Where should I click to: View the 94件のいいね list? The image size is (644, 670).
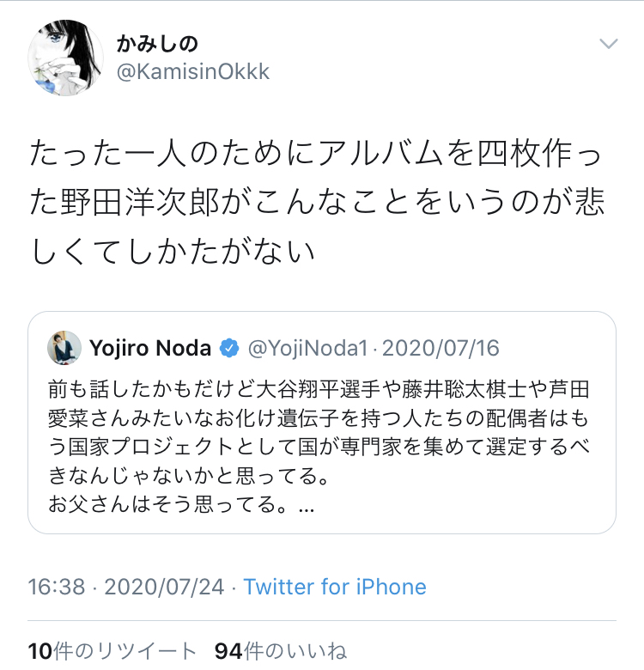(280, 651)
